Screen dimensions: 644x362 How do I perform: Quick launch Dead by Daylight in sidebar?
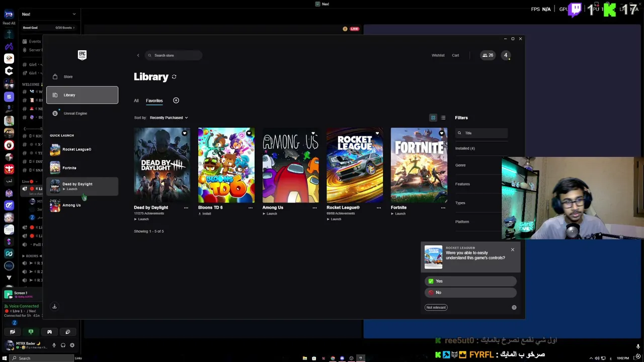coord(82,187)
